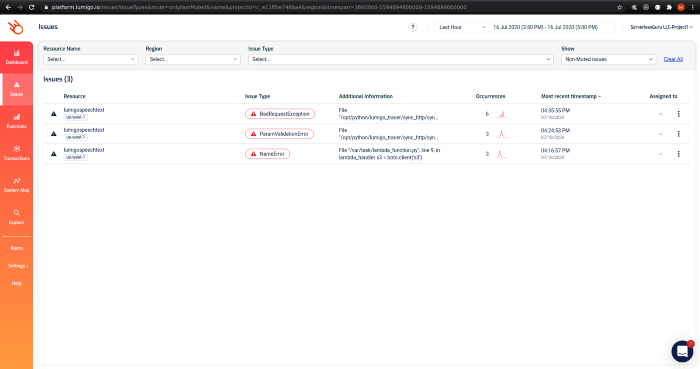Image resolution: width=700 pixels, height=369 pixels.
Task: Open Help from the sidebar
Action: click(17, 283)
